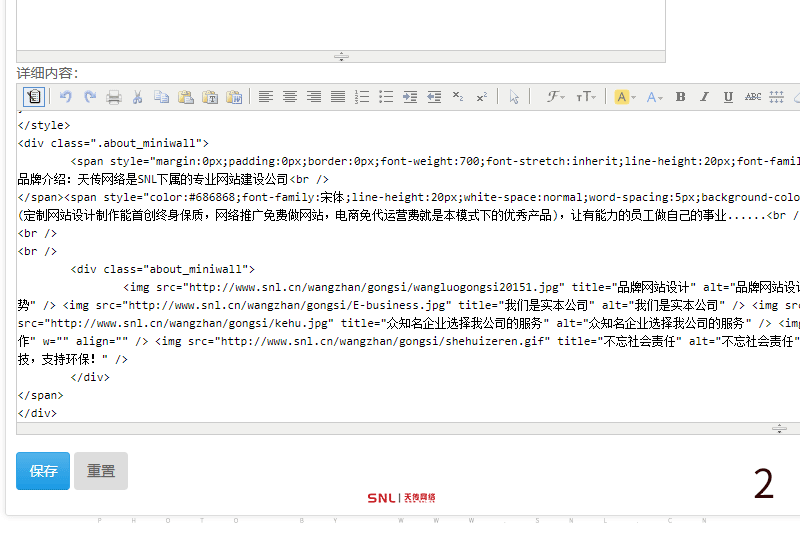Click the wangluogongsi20151.jpg image source line
The width and height of the screenshot is (800, 533).
(x=461, y=287)
